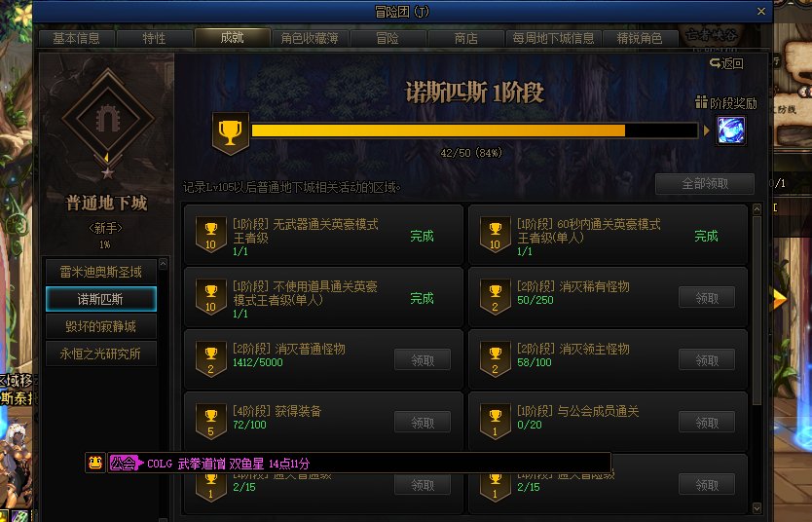812x522 pixels.
Task: Claim reward for 消灭普通怪物
Action: pos(422,360)
